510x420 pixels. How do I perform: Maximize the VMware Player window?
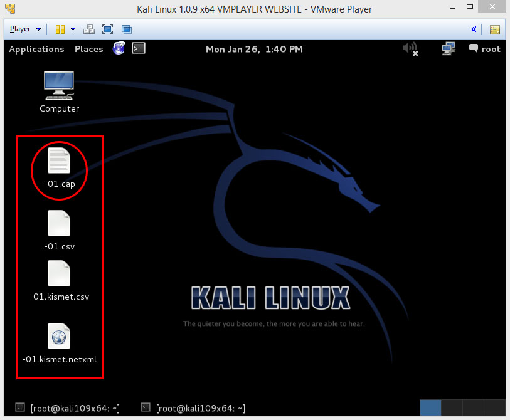click(470, 7)
